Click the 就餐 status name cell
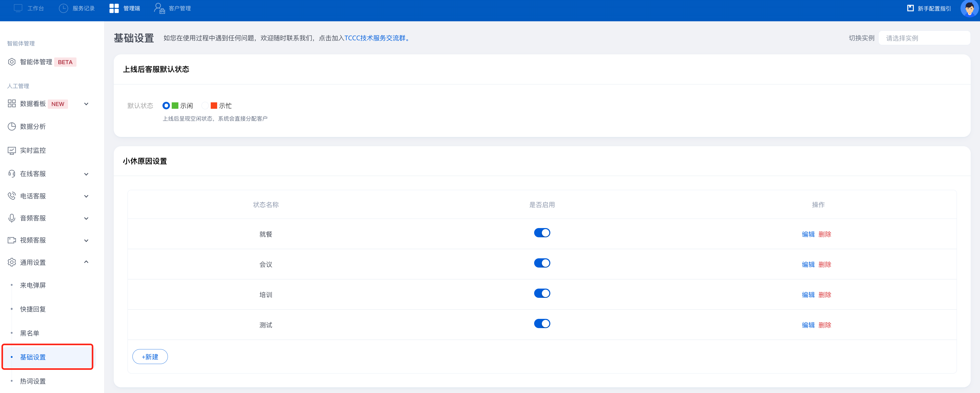The width and height of the screenshot is (980, 393). pos(266,234)
